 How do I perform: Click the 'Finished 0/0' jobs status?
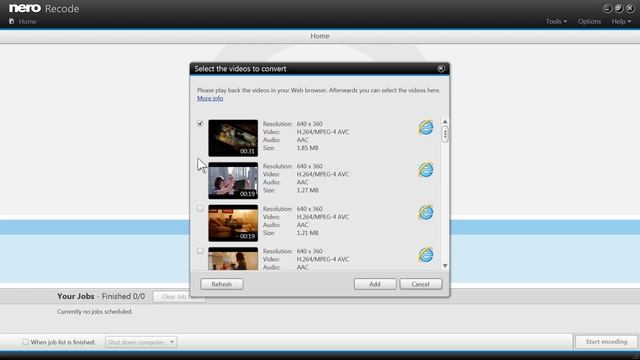click(x=123, y=296)
